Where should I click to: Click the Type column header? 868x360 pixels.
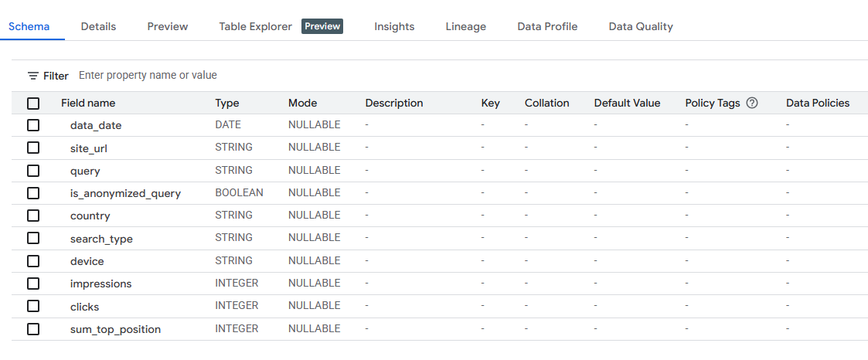click(226, 103)
